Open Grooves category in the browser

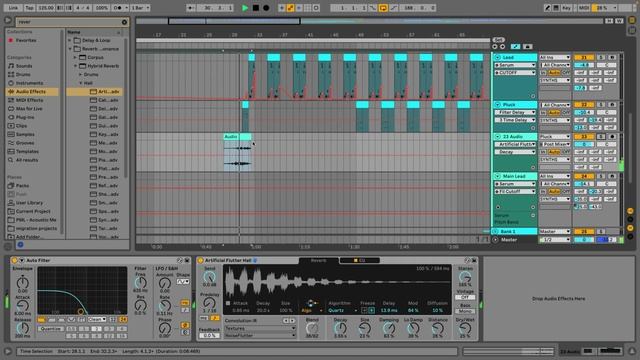pyautogui.click(x=25, y=143)
